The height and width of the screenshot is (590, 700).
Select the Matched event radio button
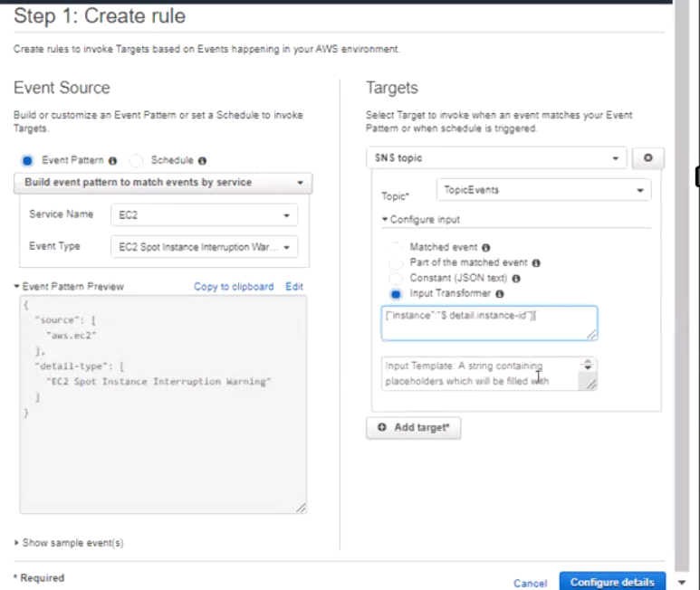point(396,247)
